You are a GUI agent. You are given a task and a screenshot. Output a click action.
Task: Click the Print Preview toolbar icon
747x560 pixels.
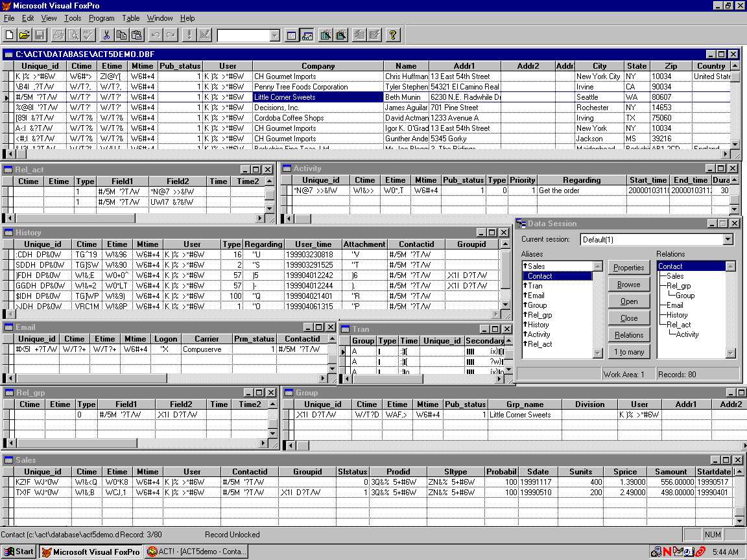(x=73, y=35)
